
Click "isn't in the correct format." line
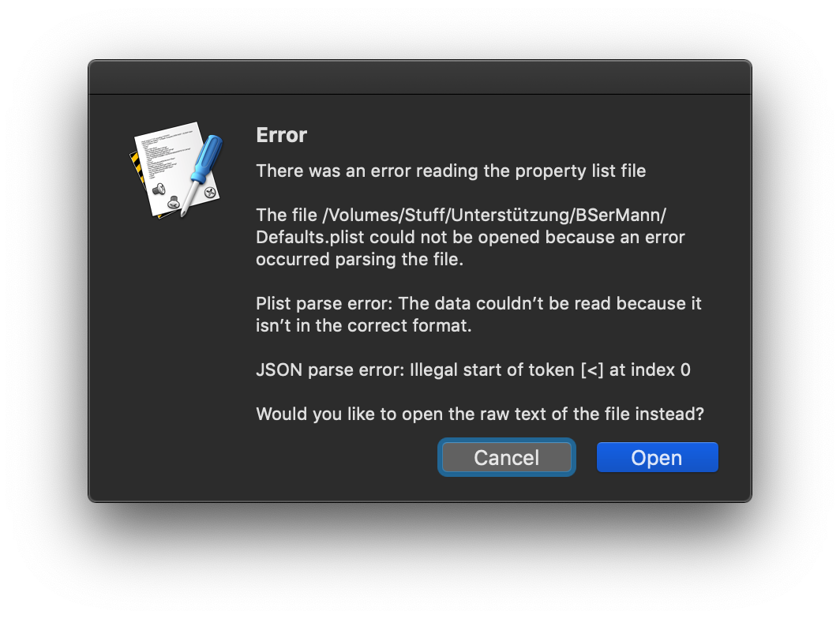click(x=363, y=325)
